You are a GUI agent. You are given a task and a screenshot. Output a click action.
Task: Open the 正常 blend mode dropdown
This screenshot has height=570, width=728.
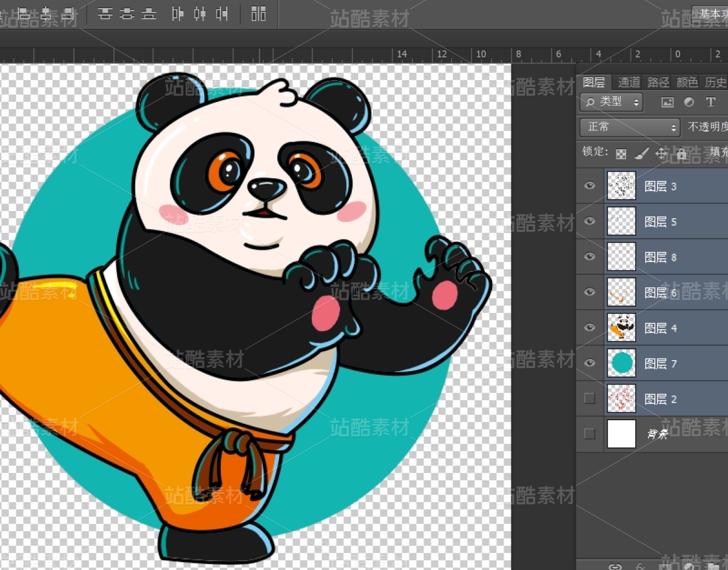[x=630, y=127]
